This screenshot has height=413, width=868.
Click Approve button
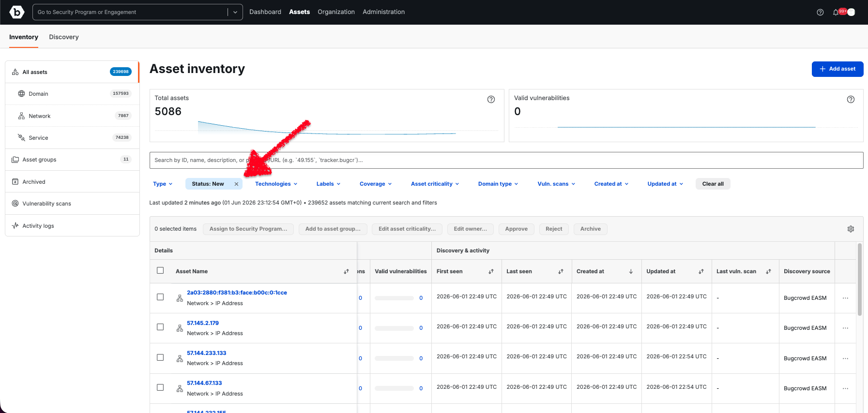point(516,229)
